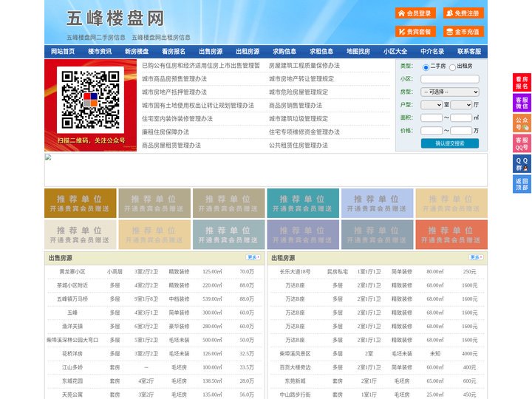Click the maximum 价格 input field
The image size is (532, 399).
[461, 131]
